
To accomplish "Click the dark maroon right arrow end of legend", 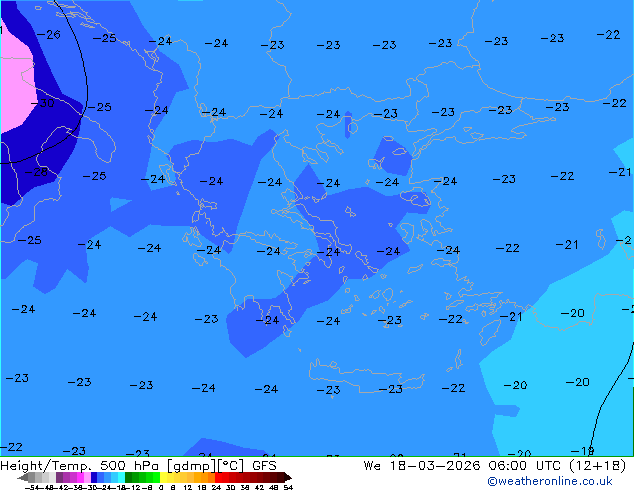I will tap(288, 477).
